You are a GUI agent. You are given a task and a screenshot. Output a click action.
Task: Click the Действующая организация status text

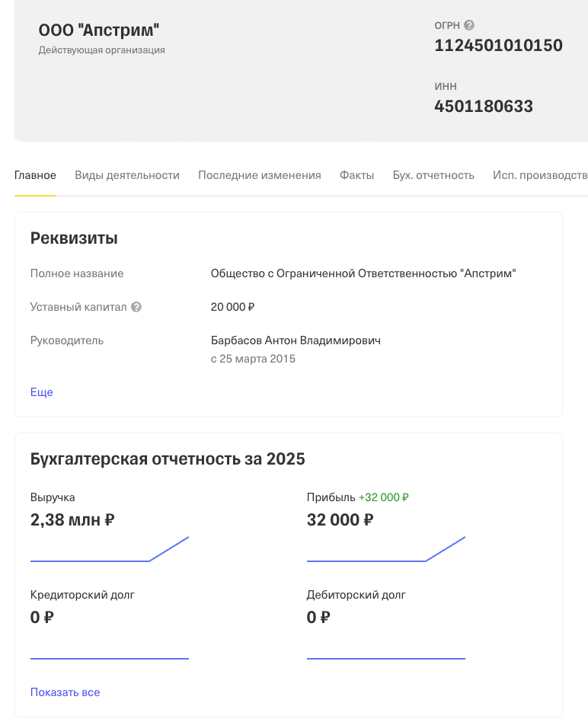click(x=102, y=50)
